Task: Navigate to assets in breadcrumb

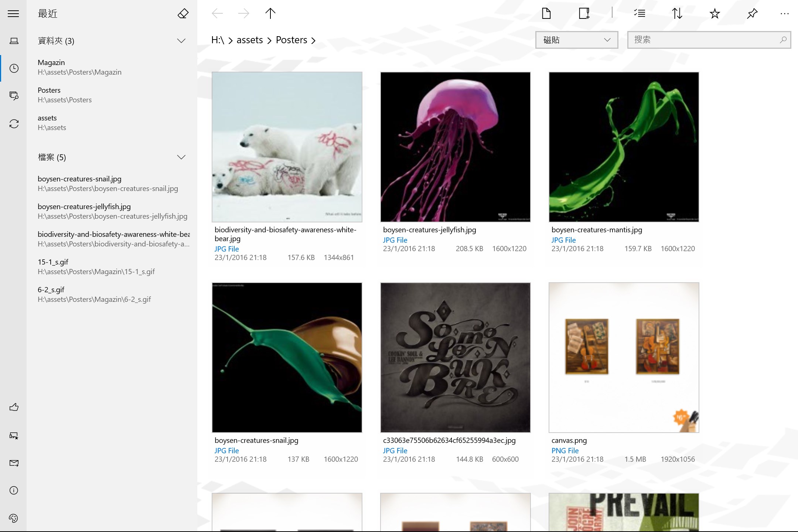Action: (250, 40)
